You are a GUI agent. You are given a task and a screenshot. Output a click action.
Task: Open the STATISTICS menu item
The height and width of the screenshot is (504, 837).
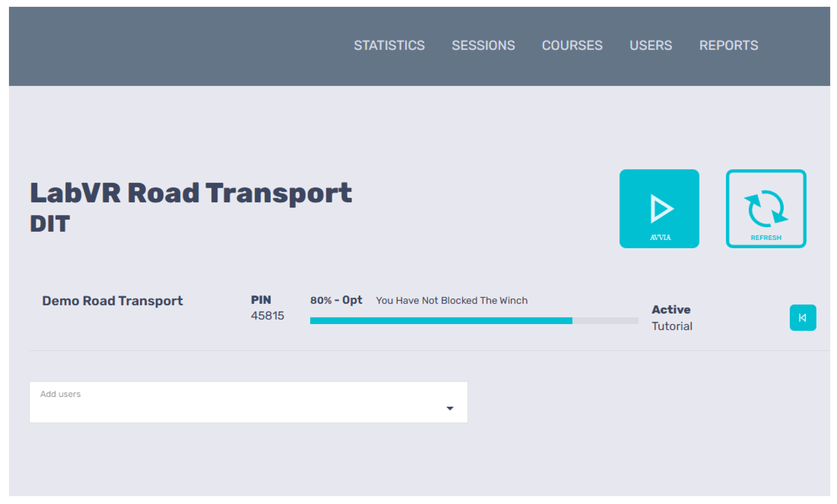coord(389,46)
